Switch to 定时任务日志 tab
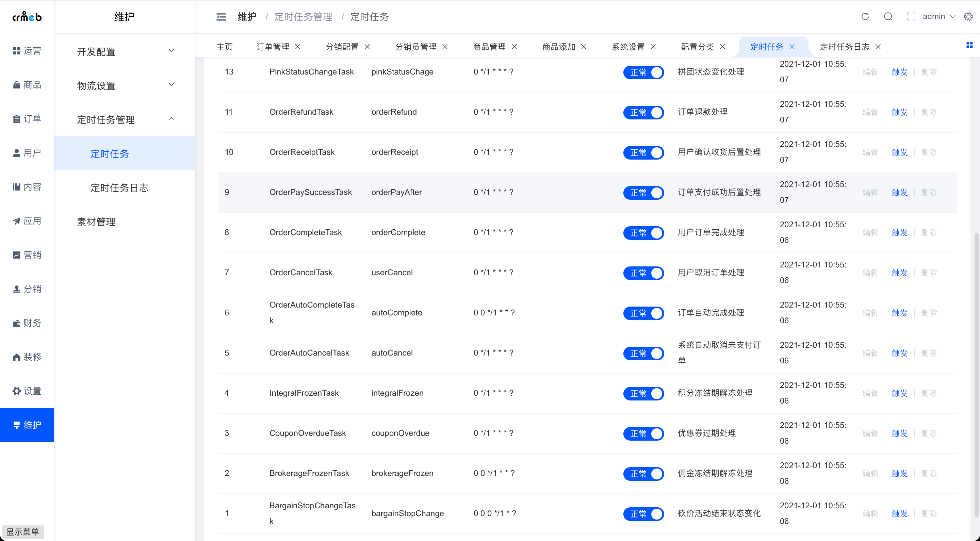 (x=844, y=47)
